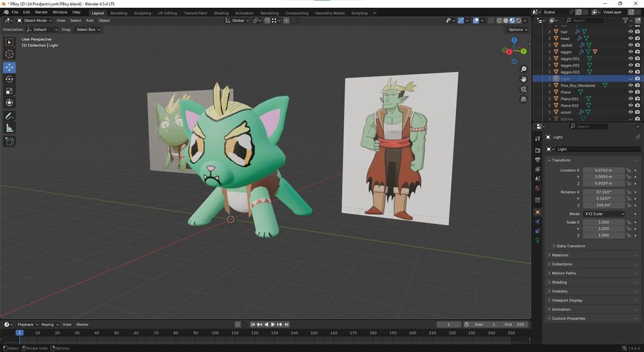Toggle visibility of the snoot object
Screen dimensions: 644x352
point(630,112)
